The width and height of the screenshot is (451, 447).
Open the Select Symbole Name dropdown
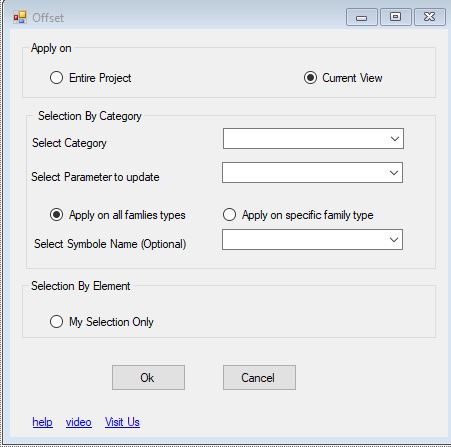(x=394, y=240)
